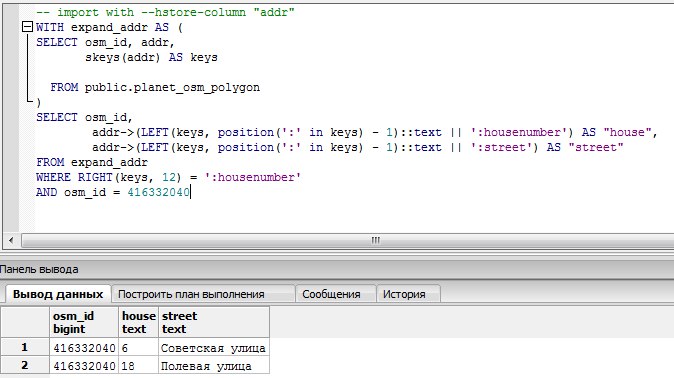
Task: Click the Советская улица cell
Action: (214, 347)
